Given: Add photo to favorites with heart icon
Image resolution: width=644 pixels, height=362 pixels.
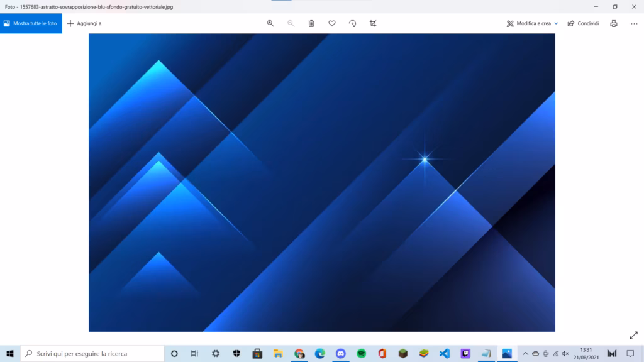Looking at the screenshot, I should point(332,23).
